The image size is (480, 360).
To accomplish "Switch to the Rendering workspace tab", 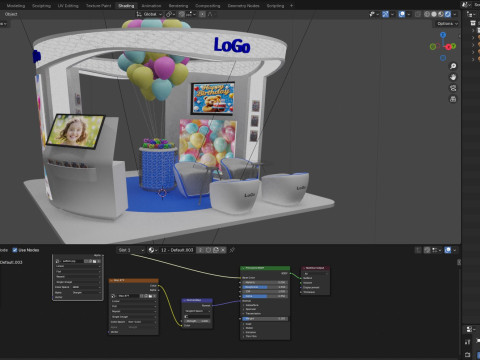I will point(178,6).
